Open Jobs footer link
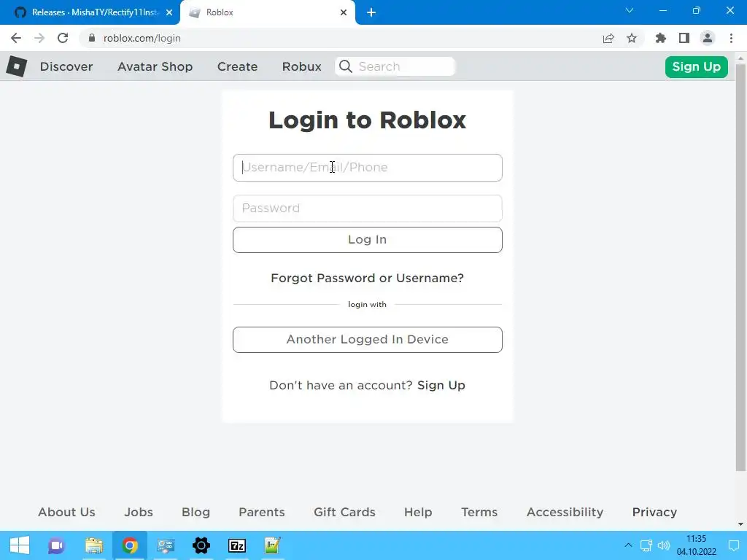The height and width of the screenshot is (560, 747). (139, 512)
